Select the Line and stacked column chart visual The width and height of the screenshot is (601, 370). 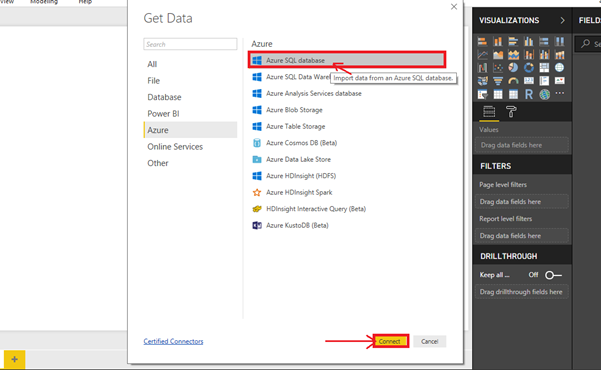(x=529, y=55)
